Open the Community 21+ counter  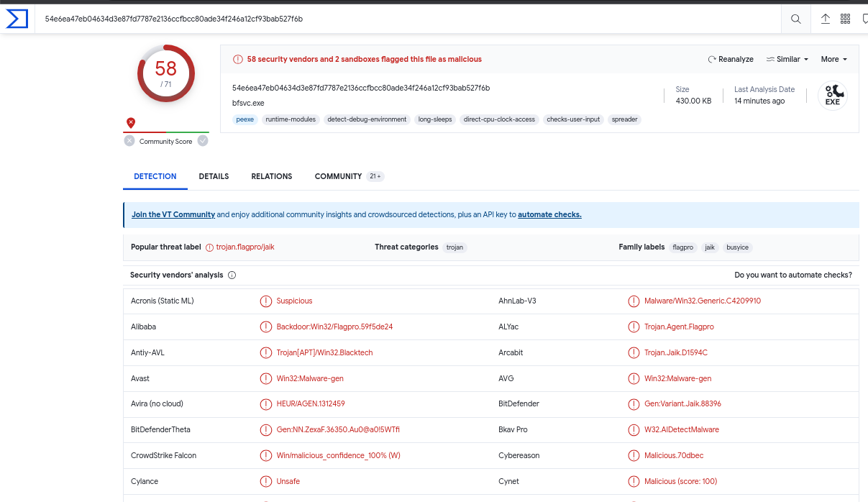pyautogui.click(x=376, y=175)
